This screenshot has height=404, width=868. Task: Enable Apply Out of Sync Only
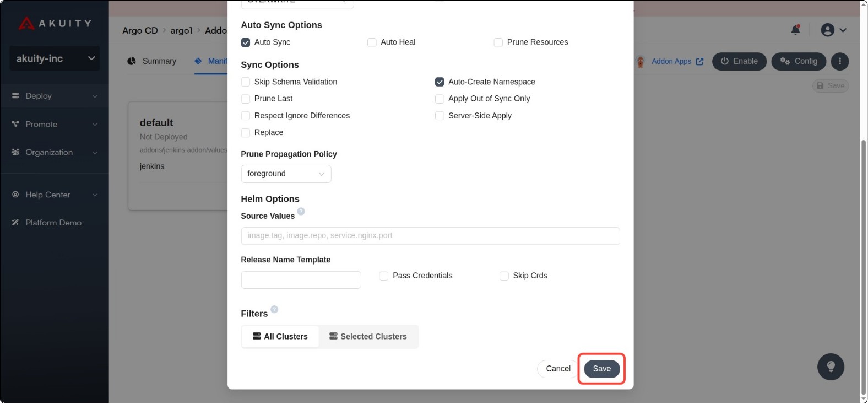coord(440,99)
